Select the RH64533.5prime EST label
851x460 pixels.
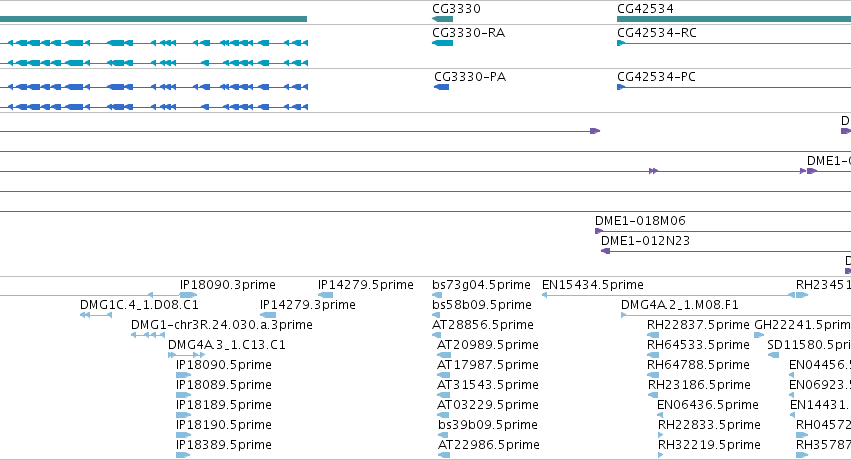click(x=698, y=345)
